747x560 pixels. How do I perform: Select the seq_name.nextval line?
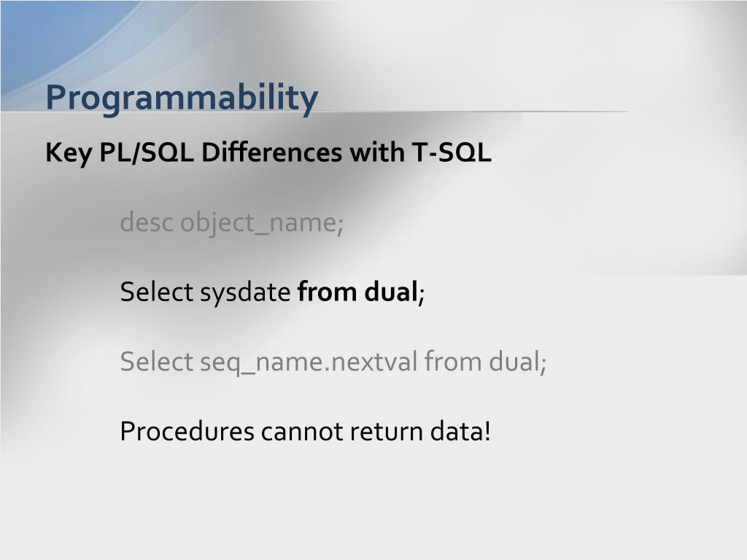(333, 362)
